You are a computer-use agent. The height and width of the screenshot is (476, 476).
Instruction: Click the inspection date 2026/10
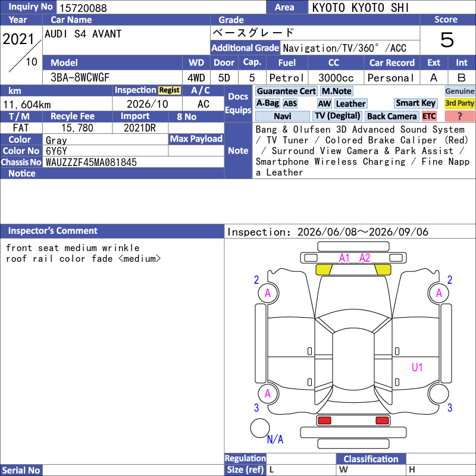tap(147, 104)
